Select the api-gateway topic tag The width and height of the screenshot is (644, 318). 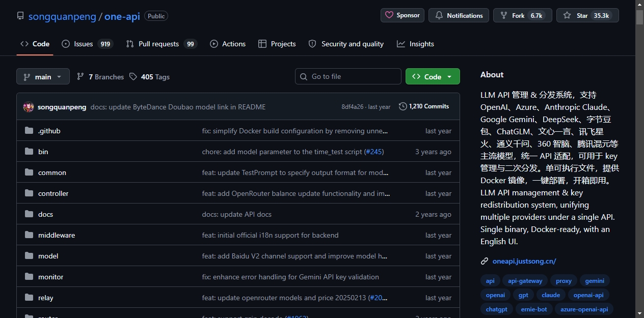(x=525, y=281)
